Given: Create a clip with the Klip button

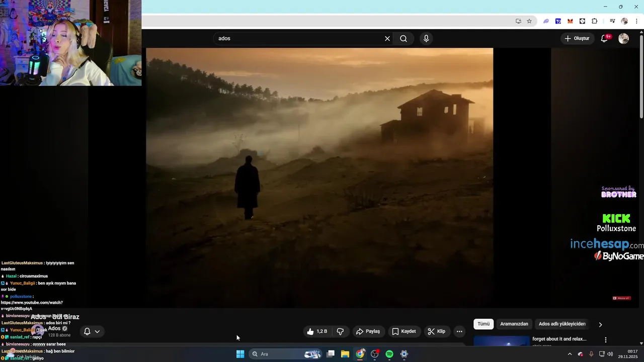Looking at the screenshot, I should pos(436,331).
